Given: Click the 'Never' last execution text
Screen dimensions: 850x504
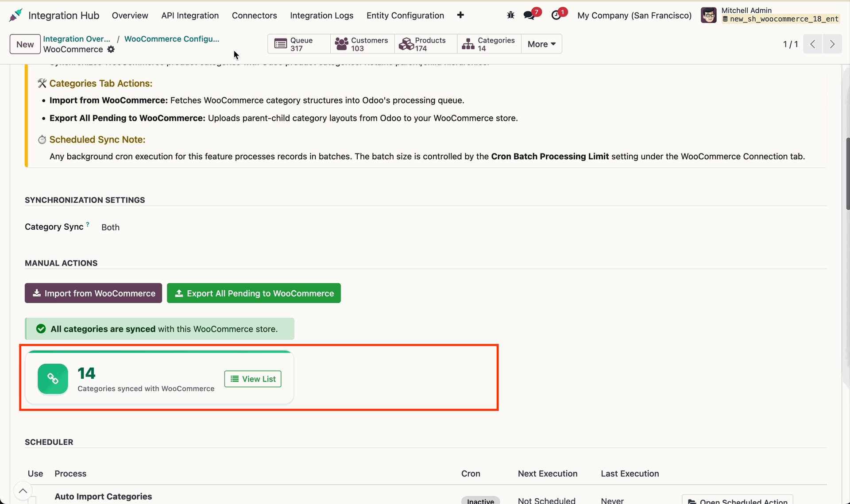Looking at the screenshot, I should click(x=612, y=500).
